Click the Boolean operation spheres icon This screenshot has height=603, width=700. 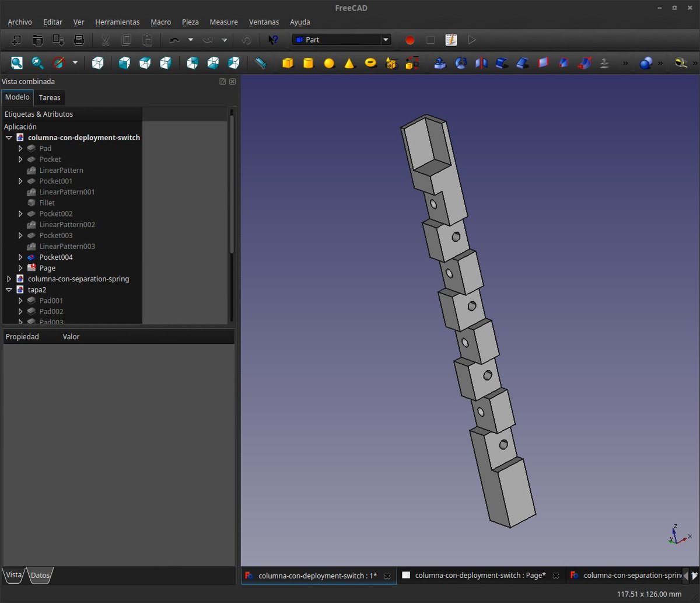coord(645,62)
